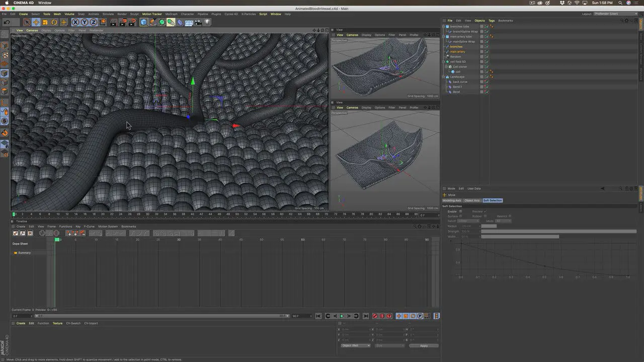
Task: Collapse the cell field SD item
Action: [443, 62]
